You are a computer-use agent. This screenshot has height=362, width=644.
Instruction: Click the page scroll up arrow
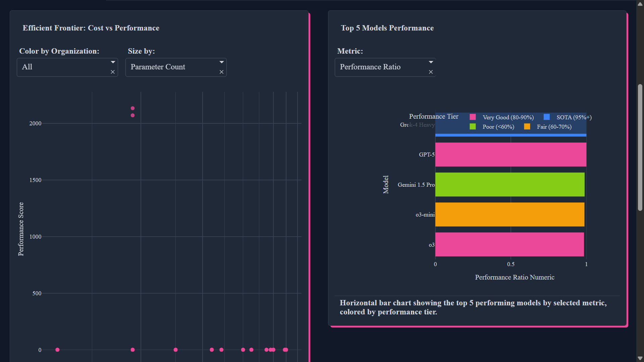tap(640, 4)
